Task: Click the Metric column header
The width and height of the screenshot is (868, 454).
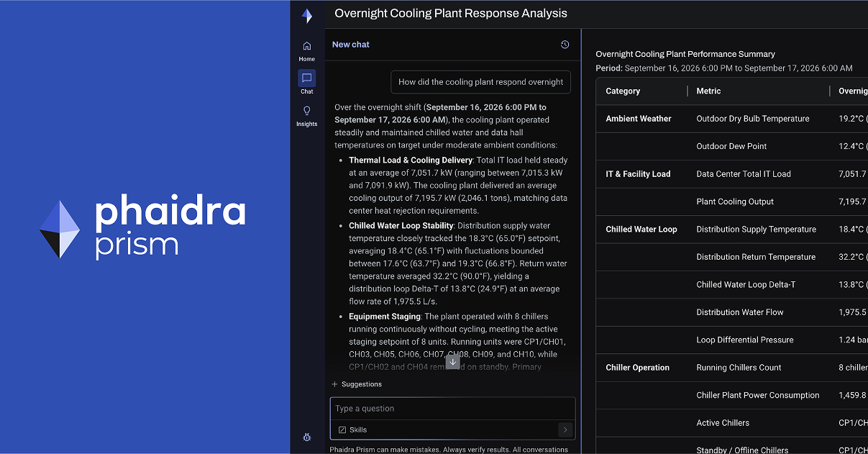Action: 708,91
